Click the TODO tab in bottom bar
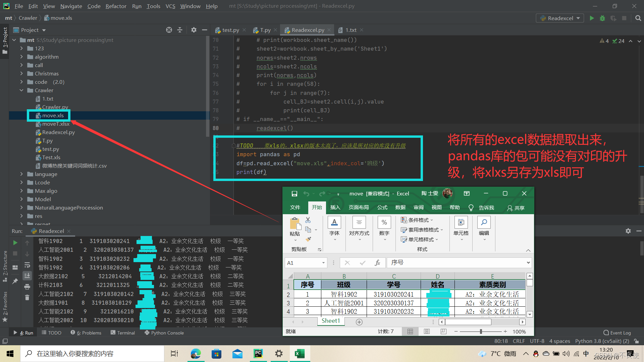This screenshot has width=644, height=362. click(x=53, y=333)
